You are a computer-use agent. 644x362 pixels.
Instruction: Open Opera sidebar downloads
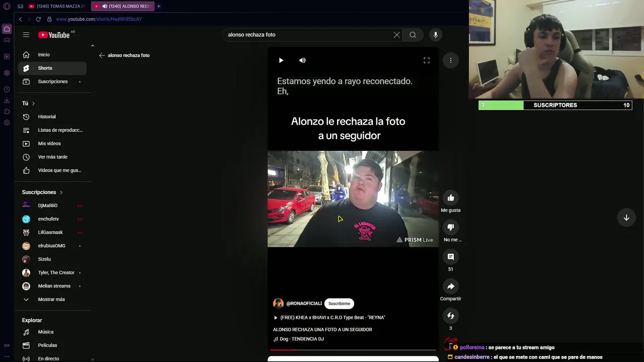(7, 101)
